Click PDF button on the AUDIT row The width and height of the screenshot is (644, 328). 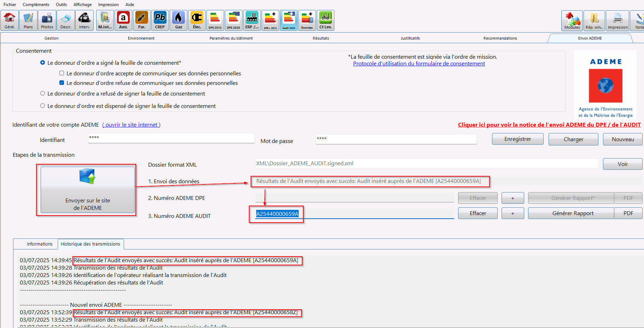tap(628, 213)
